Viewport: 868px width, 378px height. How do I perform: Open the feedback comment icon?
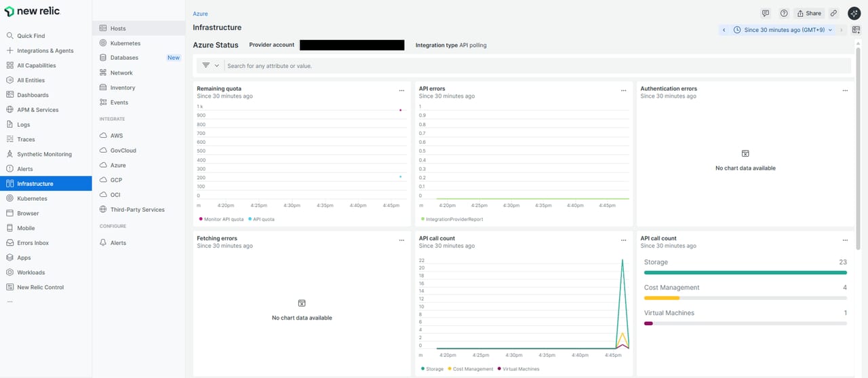click(766, 14)
